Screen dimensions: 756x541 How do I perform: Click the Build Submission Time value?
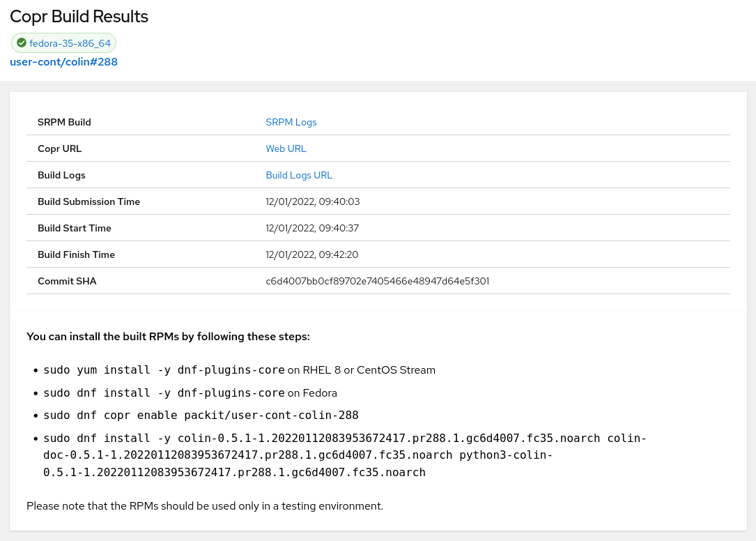click(312, 201)
